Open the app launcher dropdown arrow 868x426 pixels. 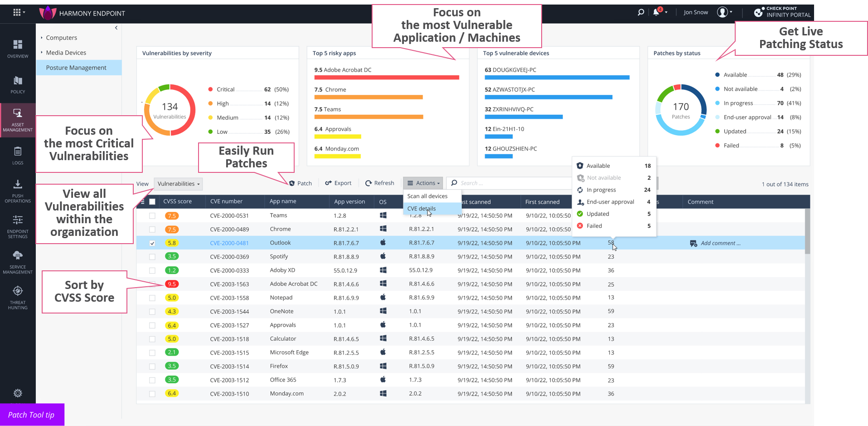click(24, 12)
